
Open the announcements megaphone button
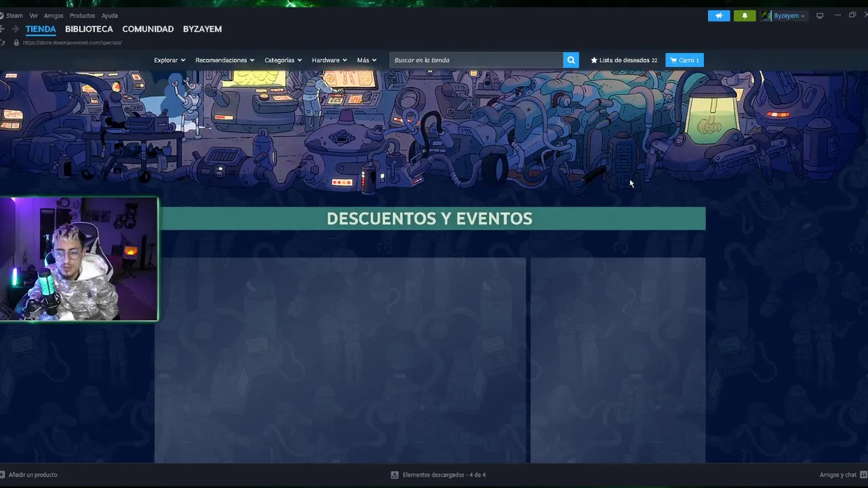point(719,16)
